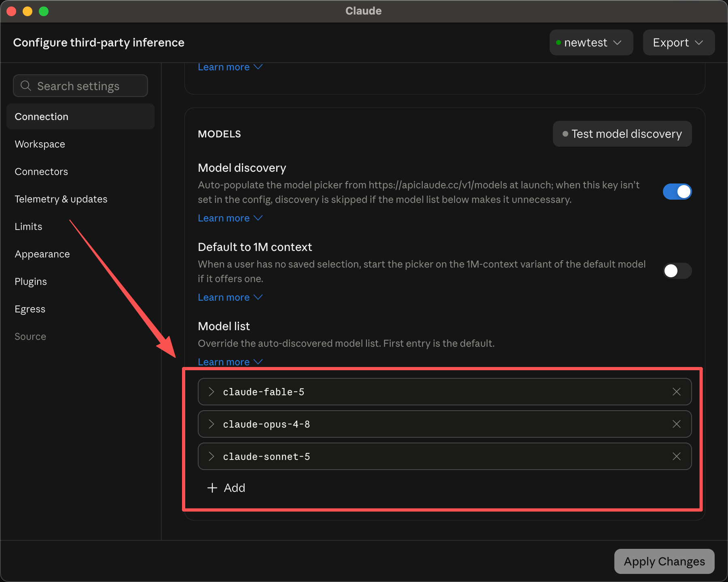728x582 pixels.
Task: Open the Plugins section
Action: pos(80,281)
